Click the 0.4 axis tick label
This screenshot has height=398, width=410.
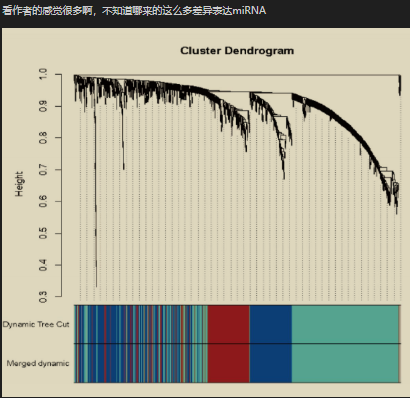(43, 265)
